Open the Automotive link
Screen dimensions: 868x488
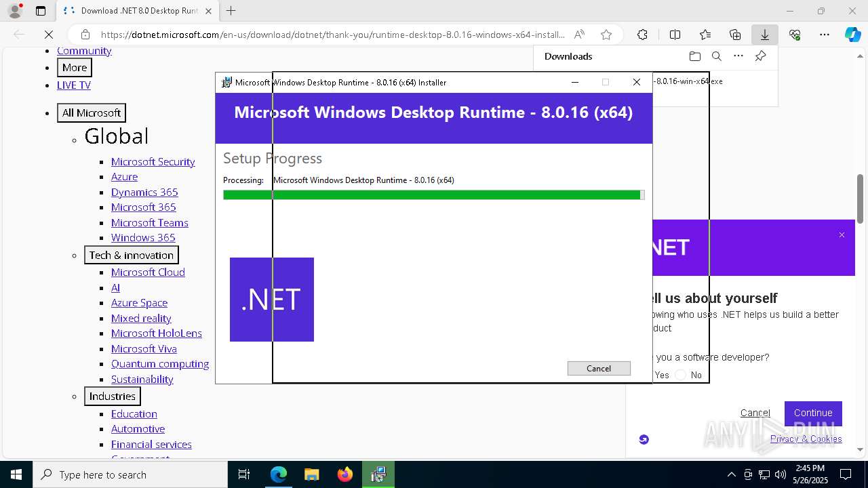[x=138, y=428]
